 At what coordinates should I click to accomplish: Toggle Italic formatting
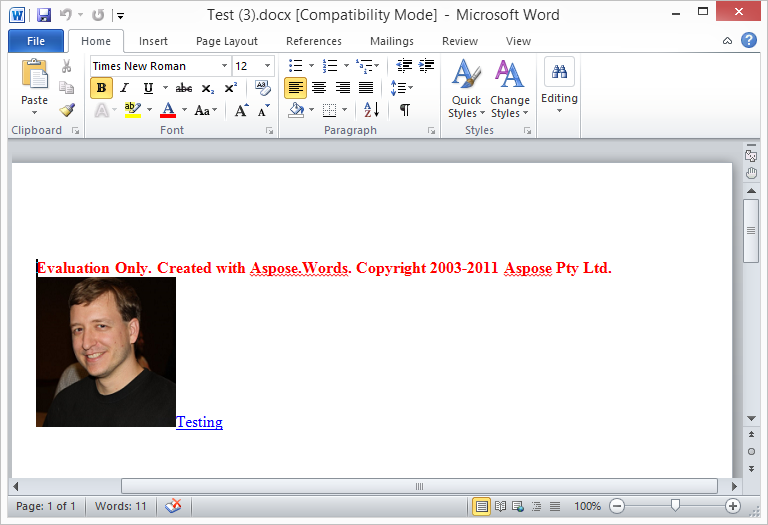125,88
